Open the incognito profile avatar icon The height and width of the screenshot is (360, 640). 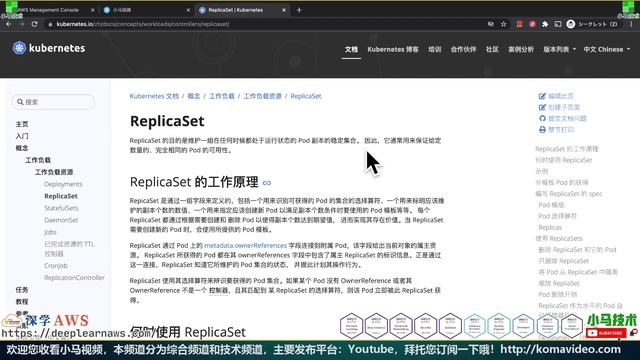[571, 24]
